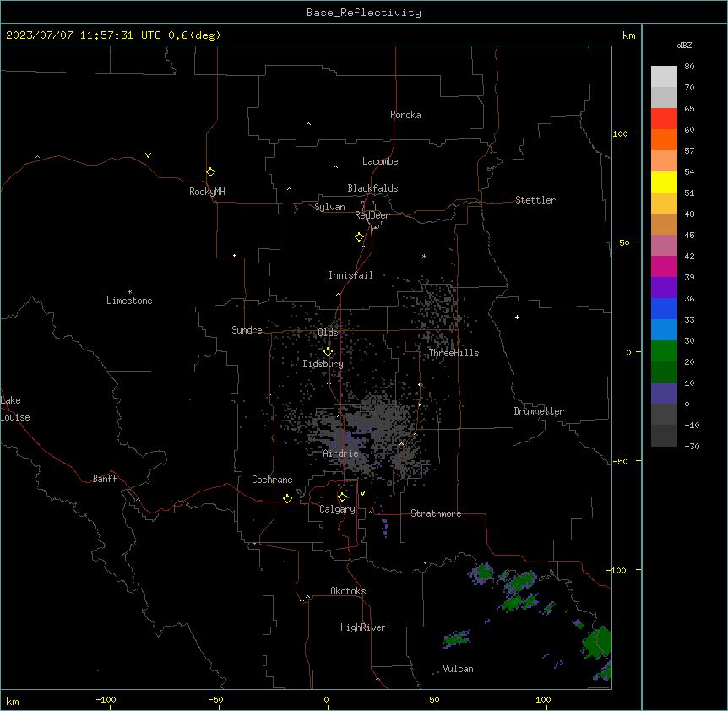Screen dimensions: 728x711
Task: Click the Innisfail city label
Action: [350, 275]
